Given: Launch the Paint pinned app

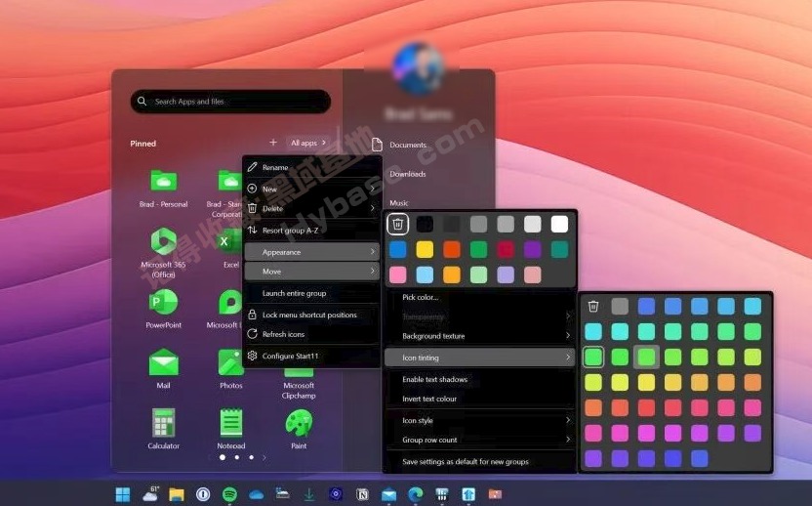Looking at the screenshot, I should 299,423.
